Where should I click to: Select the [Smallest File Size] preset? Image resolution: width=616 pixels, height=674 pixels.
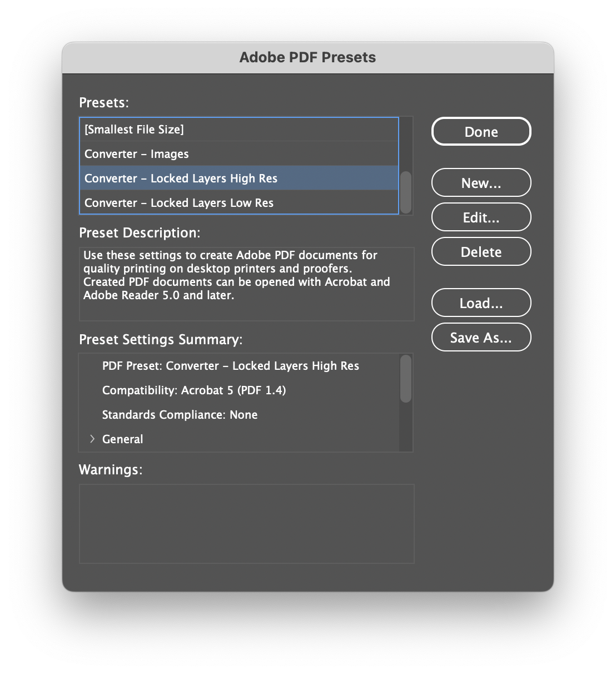click(239, 130)
